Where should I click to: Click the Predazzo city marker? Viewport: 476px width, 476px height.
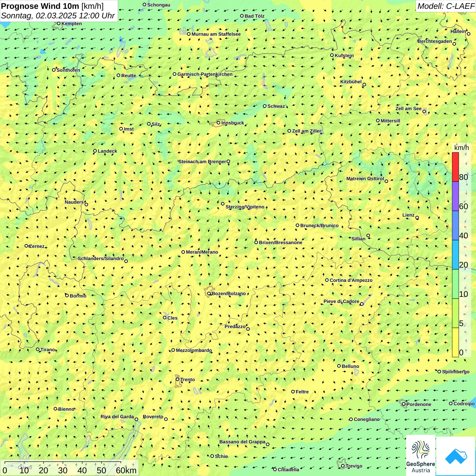click(x=248, y=329)
